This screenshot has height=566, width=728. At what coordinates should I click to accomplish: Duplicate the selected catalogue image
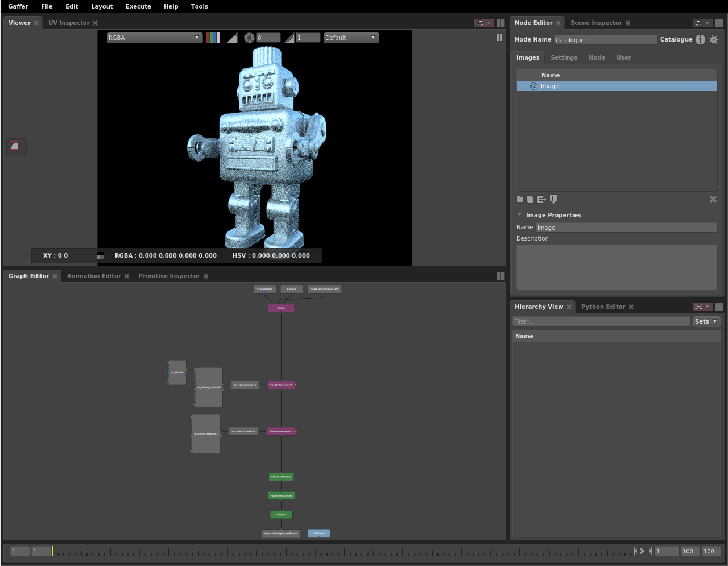coord(530,199)
